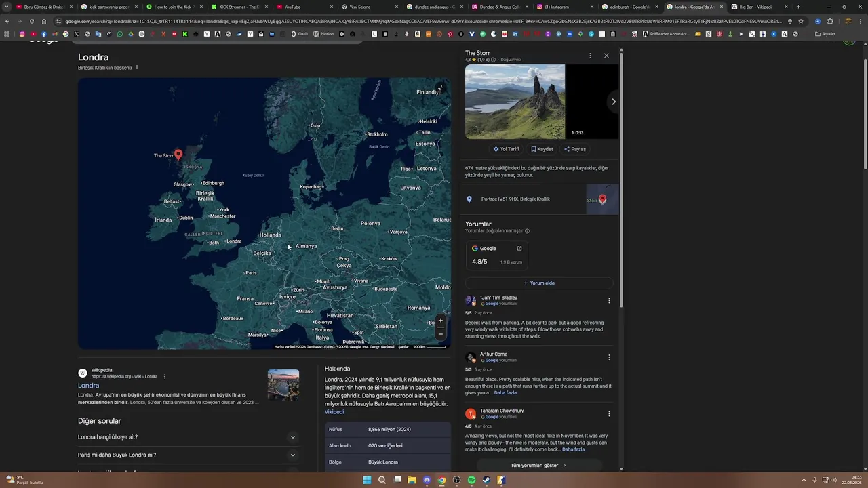The width and height of the screenshot is (868, 488).
Task: Open the browser home page
Action: pos(44,21)
